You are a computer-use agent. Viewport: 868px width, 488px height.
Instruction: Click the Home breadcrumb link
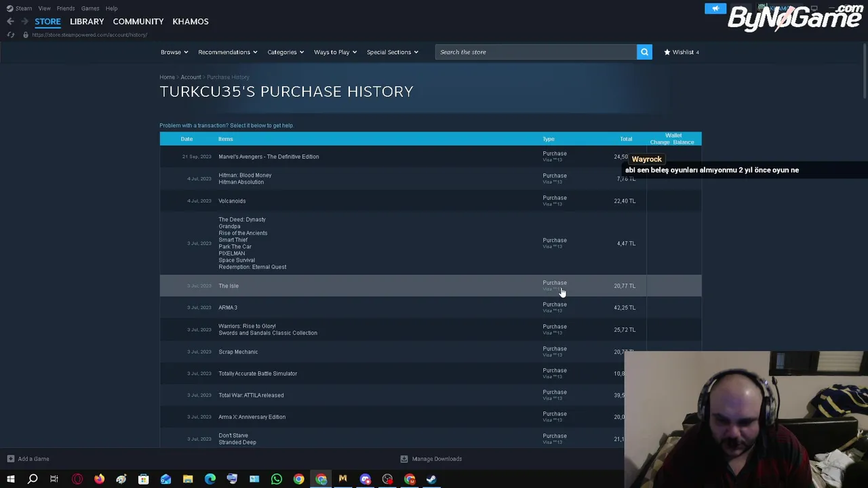[167, 77]
